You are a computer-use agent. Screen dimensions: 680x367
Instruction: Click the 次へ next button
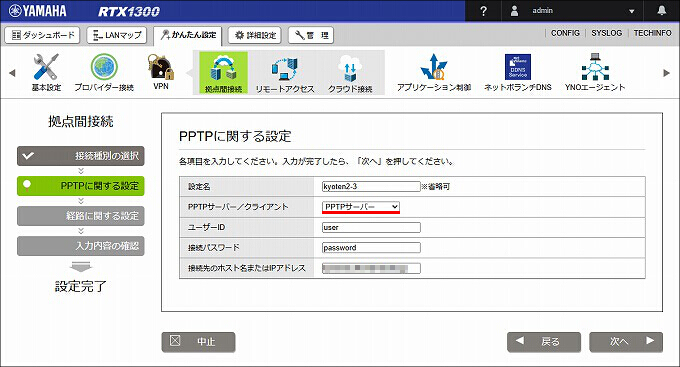[x=626, y=342]
